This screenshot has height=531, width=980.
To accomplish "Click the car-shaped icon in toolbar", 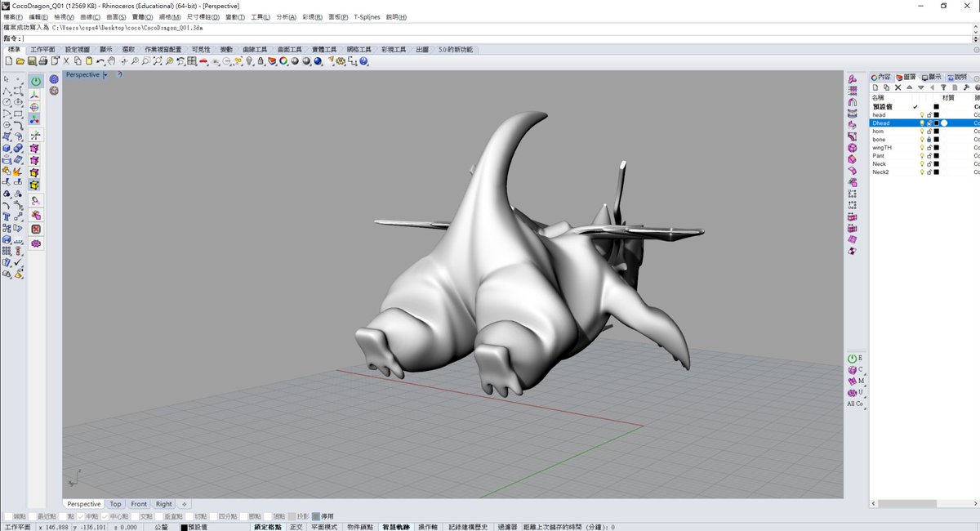I will point(204,61).
